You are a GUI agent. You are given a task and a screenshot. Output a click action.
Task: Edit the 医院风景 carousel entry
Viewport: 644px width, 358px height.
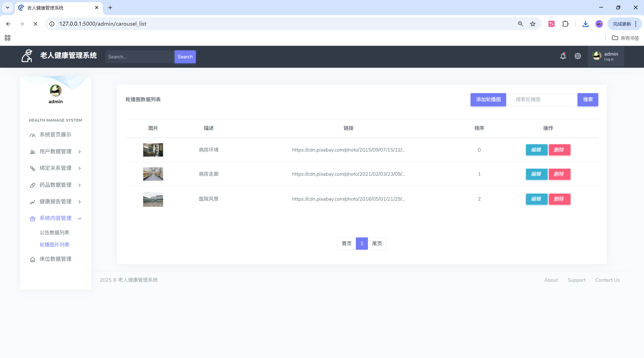[x=536, y=199]
